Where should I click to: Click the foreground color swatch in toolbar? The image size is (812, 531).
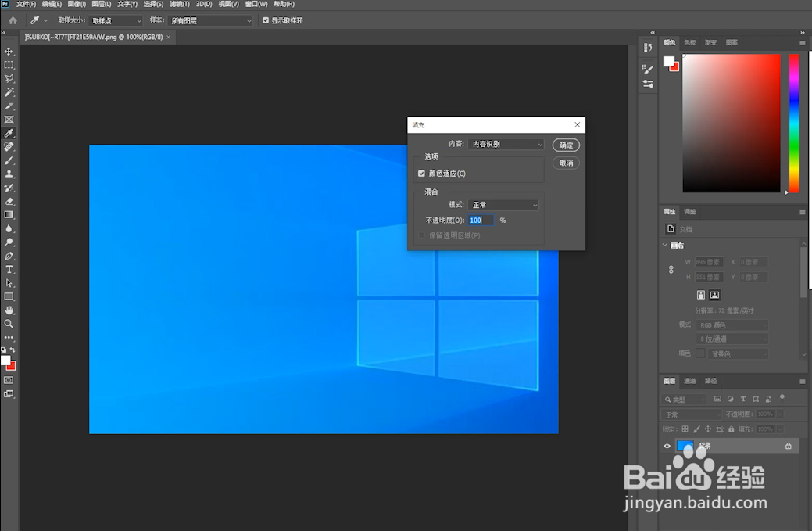click(x=5, y=360)
